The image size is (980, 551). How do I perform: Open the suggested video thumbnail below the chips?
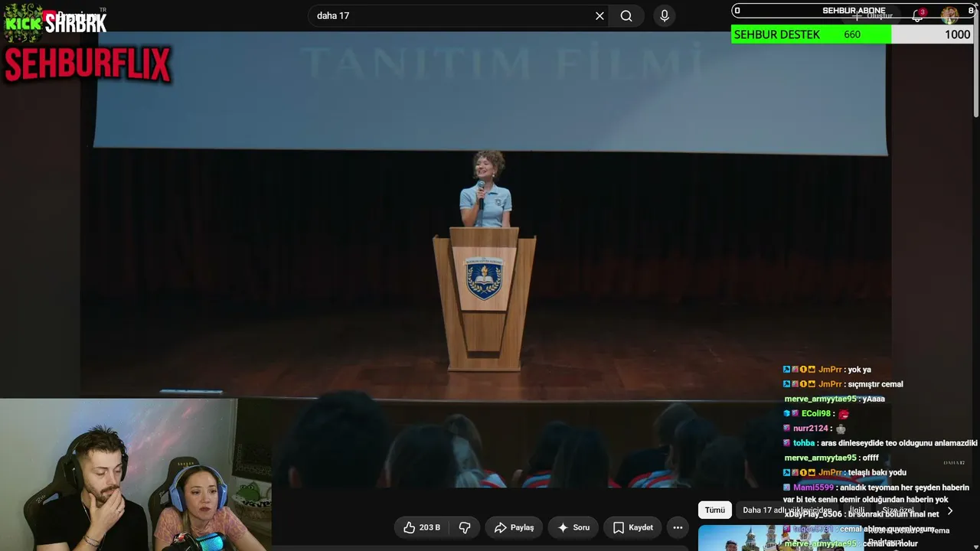tap(779, 538)
